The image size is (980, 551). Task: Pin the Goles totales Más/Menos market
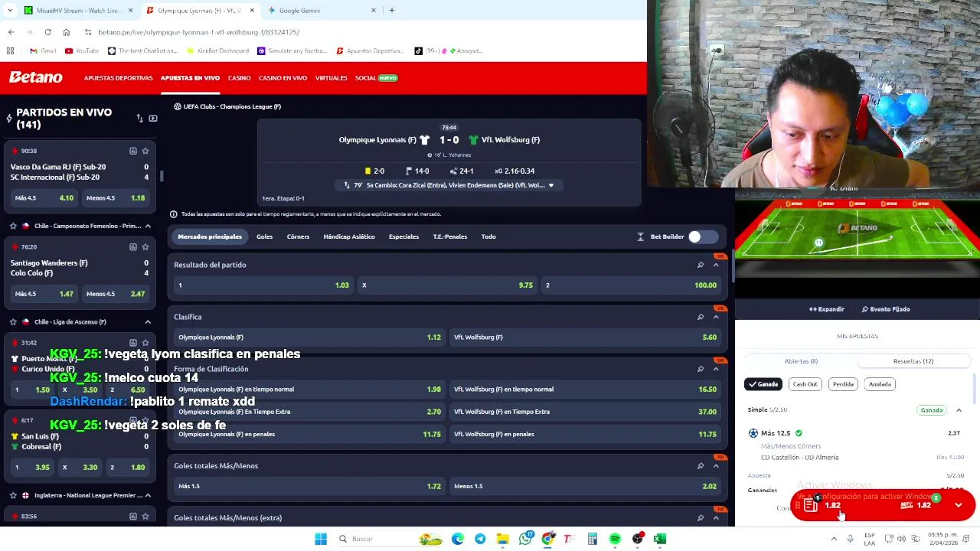click(x=701, y=465)
